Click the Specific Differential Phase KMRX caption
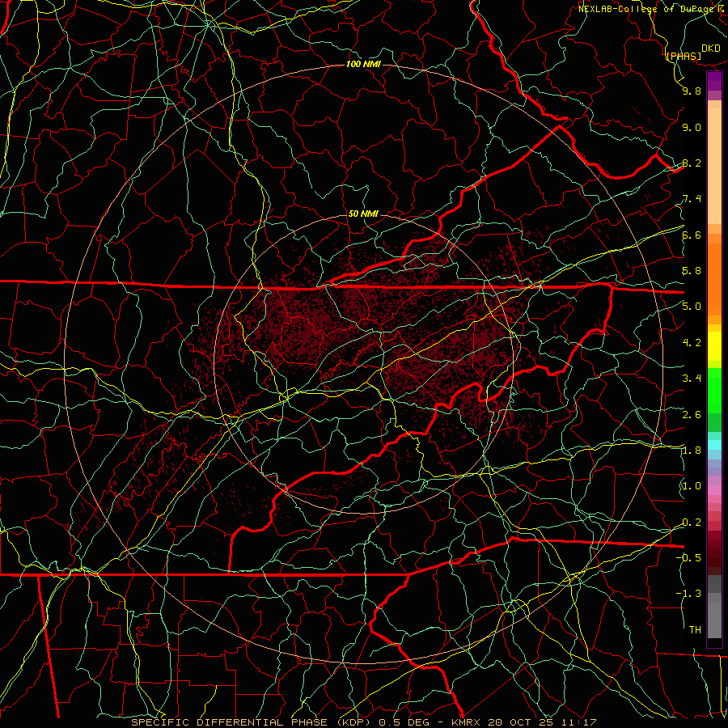This screenshot has height=728, width=728. click(363, 722)
